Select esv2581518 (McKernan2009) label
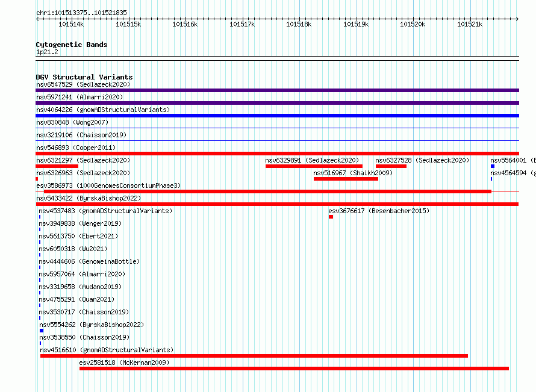This screenshot has width=536, height=392. point(124,362)
